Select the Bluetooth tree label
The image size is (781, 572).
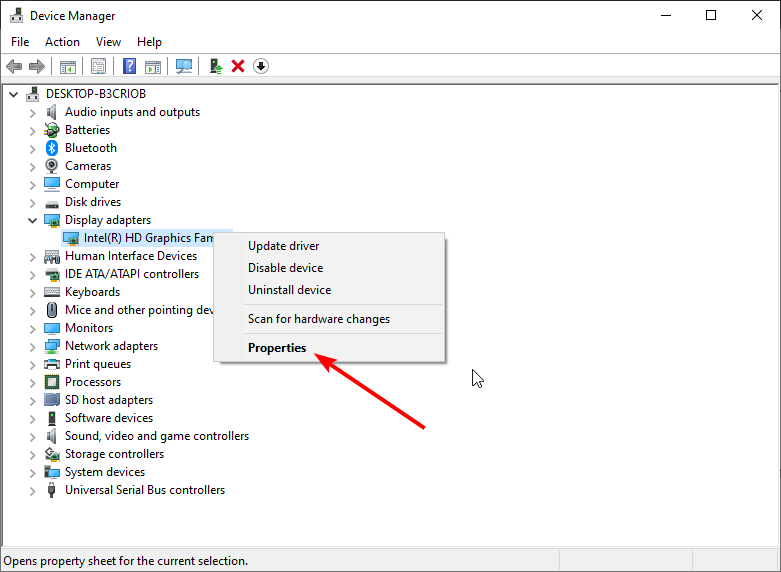point(91,148)
